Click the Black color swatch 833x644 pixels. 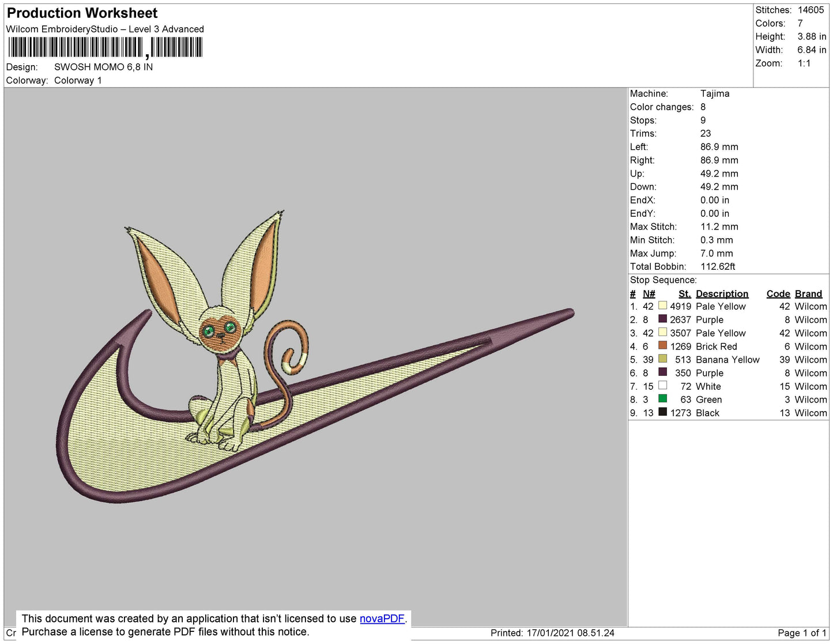click(662, 412)
